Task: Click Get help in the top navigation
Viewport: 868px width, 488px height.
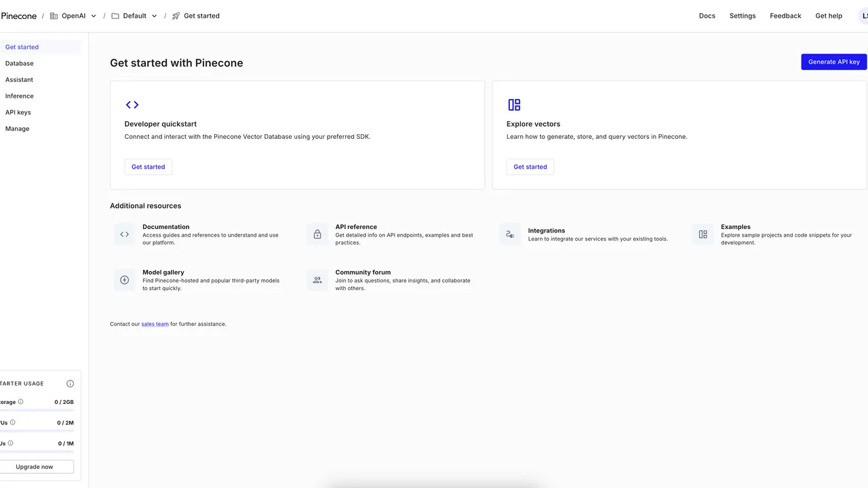Action: tap(829, 16)
